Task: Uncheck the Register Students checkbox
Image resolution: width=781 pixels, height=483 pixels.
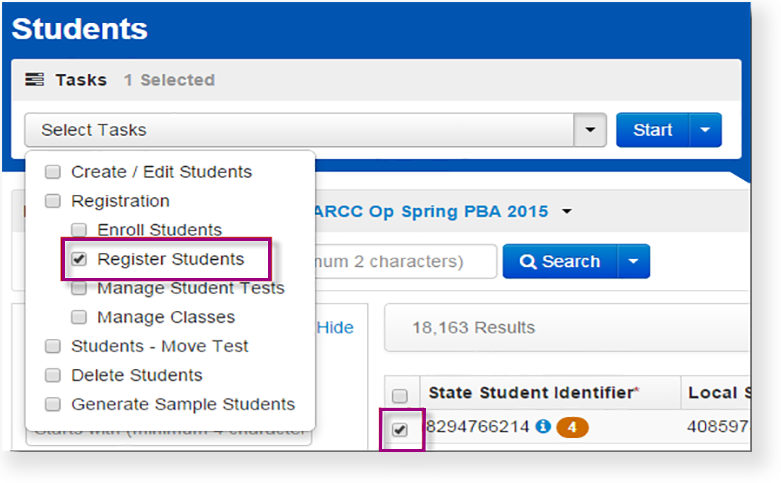Action: 80,259
